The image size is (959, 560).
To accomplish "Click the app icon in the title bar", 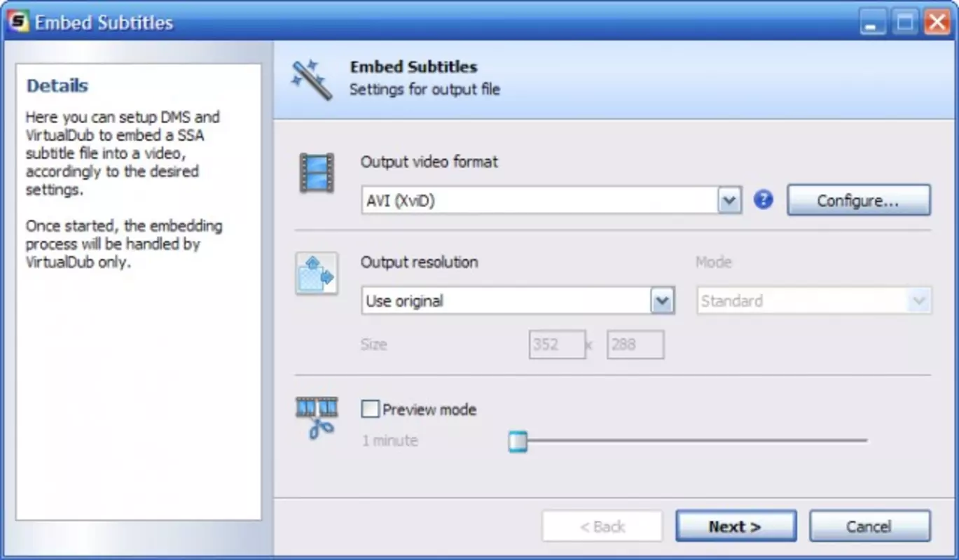I will click(x=18, y=22).
